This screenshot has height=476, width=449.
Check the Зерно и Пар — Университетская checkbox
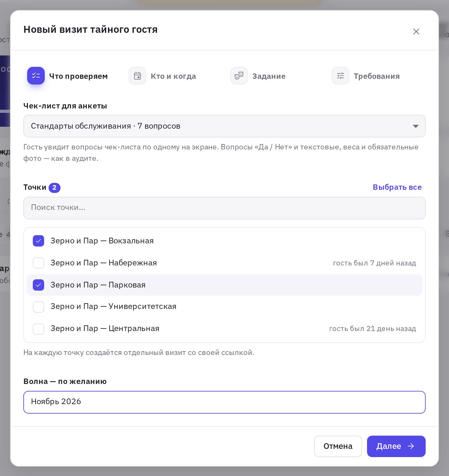click(38, 306)
